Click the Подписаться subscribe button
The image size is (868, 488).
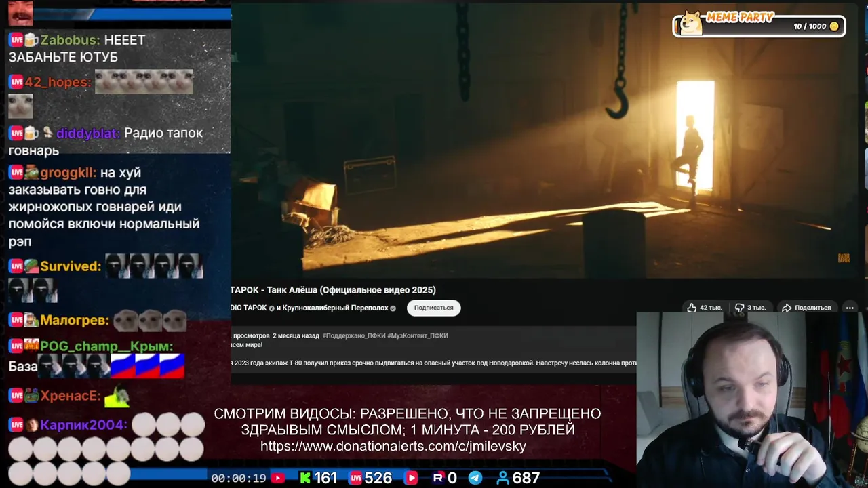tap(434, 308)
